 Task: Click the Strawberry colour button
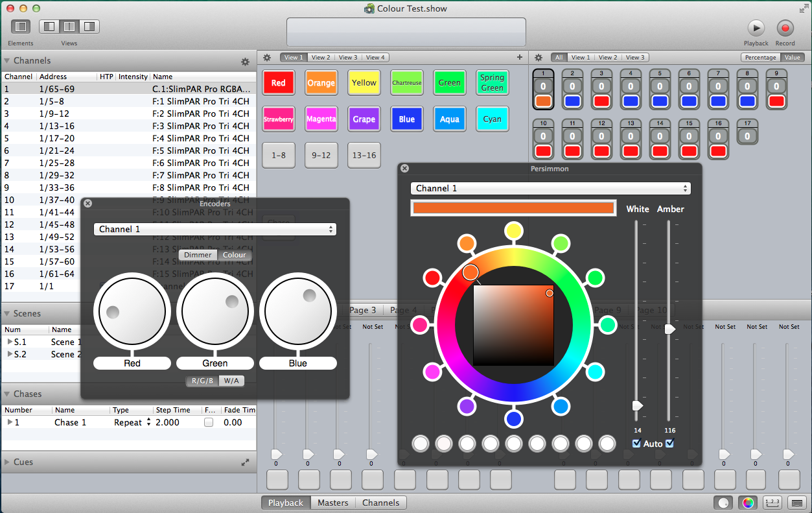(279, 119)
